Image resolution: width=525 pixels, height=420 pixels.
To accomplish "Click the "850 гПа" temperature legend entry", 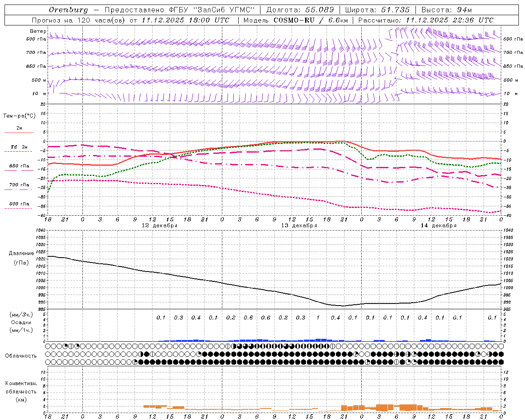I will (19, 166).
